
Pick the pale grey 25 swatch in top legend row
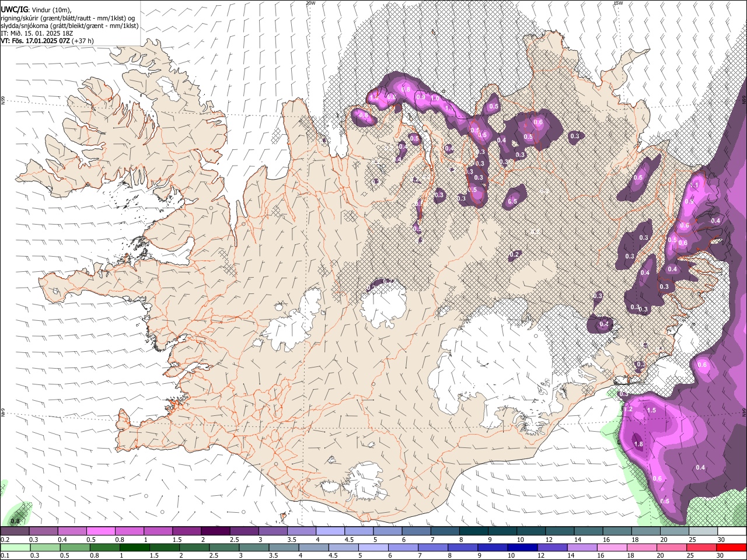703,531
